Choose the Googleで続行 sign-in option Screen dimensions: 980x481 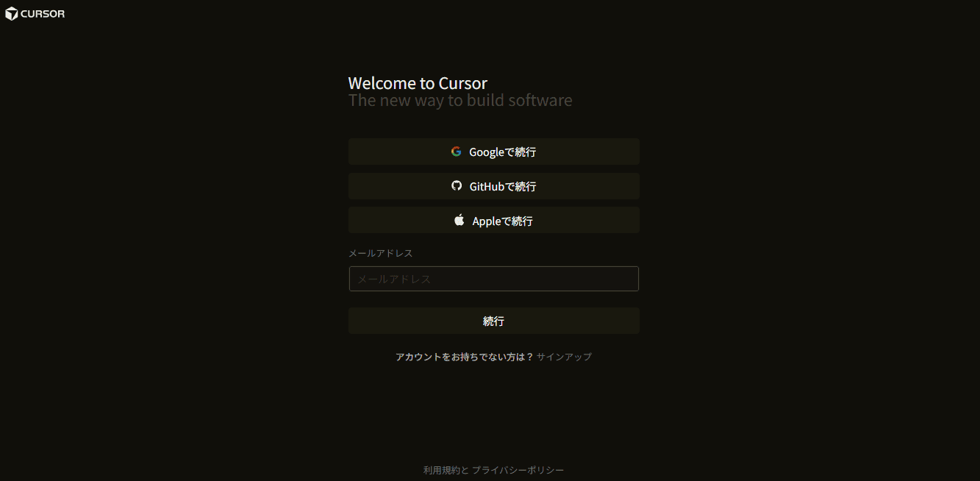pyautogui.click(x=493, y=152)
